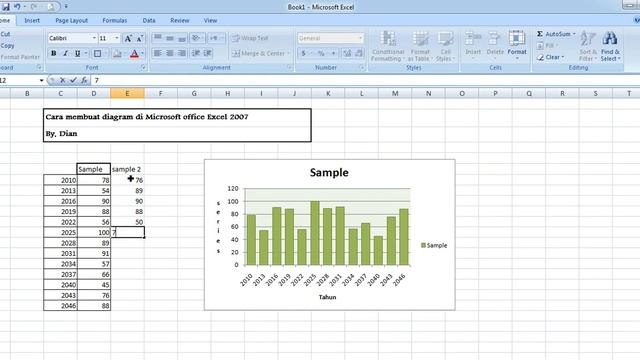Open the font size 11 dropdown

[x=117, y=38]
